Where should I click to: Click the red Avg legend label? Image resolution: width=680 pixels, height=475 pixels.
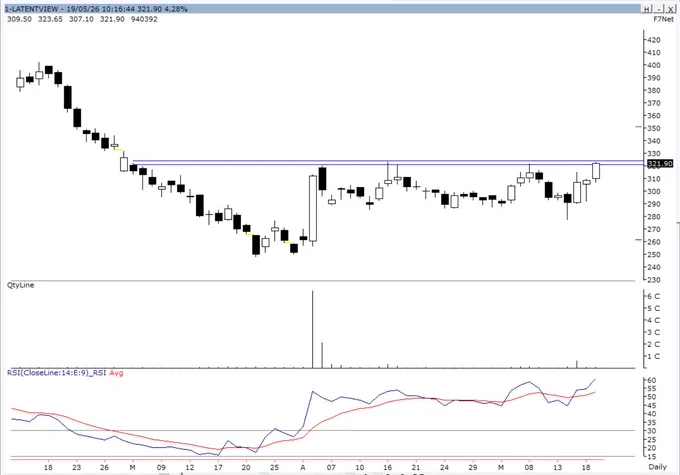(x=116, y=373)
